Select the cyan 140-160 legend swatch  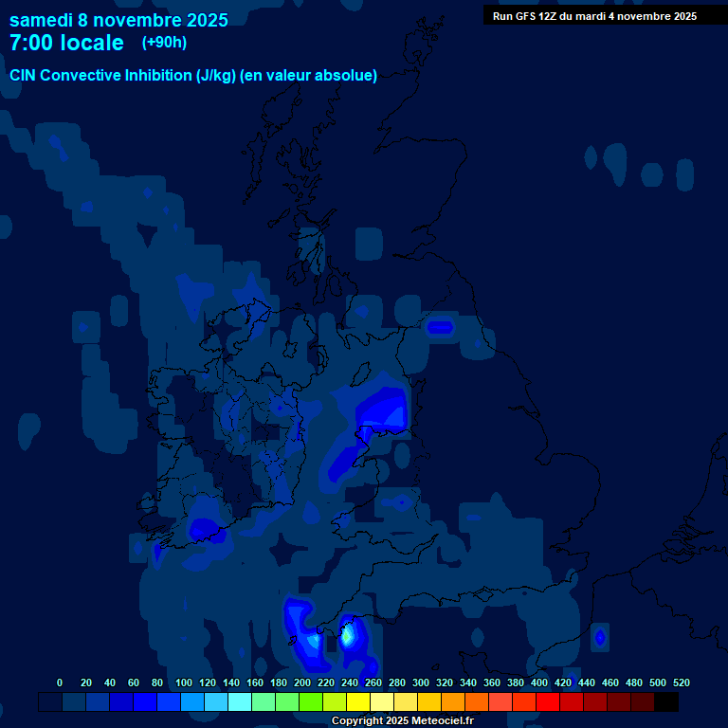[x=240, y=702]
